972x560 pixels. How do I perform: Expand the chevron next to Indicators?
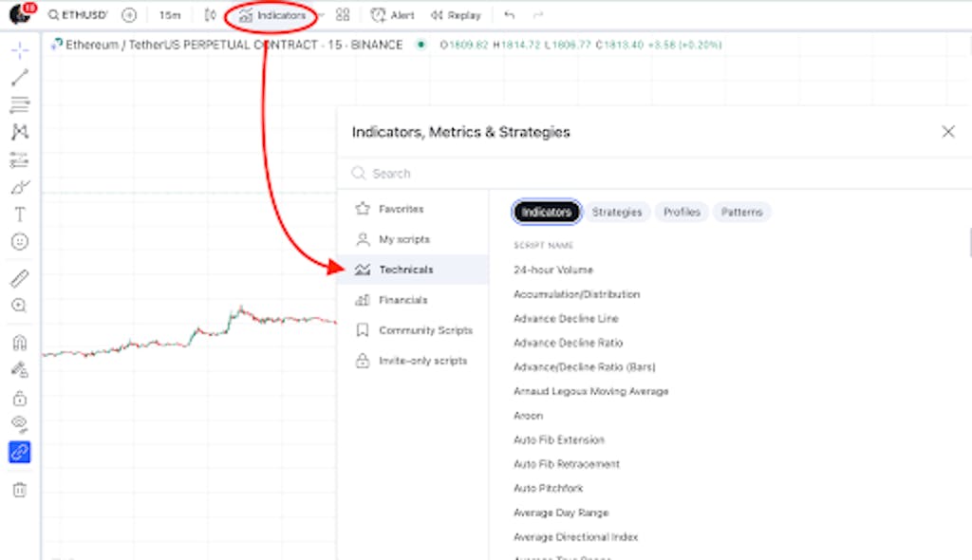[x=320, y=15]
